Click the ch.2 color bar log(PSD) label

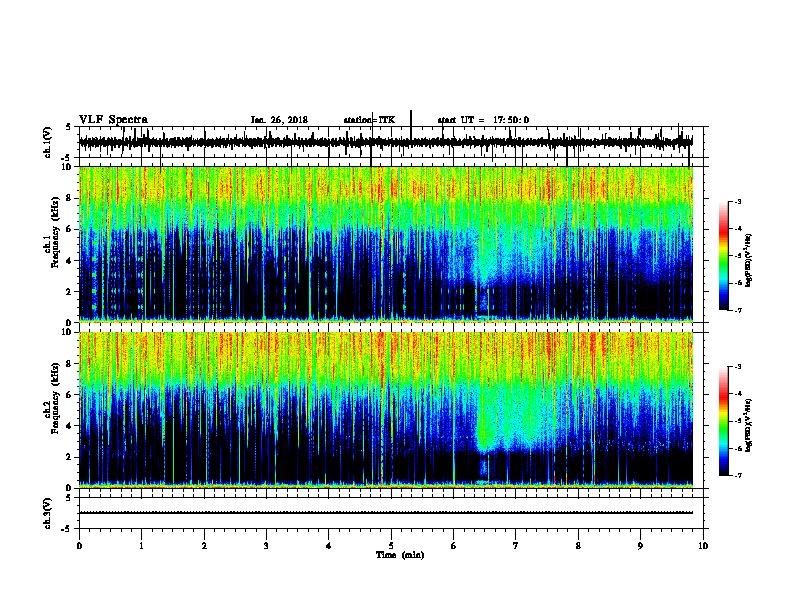coord(748,425)
